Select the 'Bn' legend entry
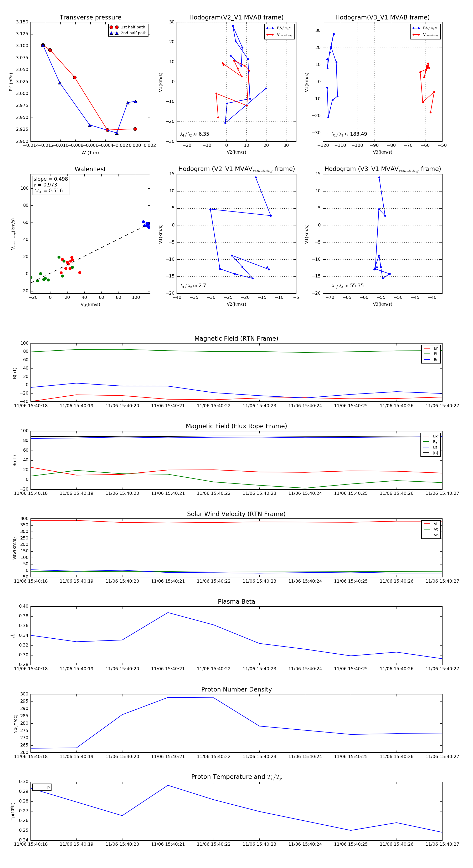The height and width of the screenshot is (868, 473). coord(431,360)
